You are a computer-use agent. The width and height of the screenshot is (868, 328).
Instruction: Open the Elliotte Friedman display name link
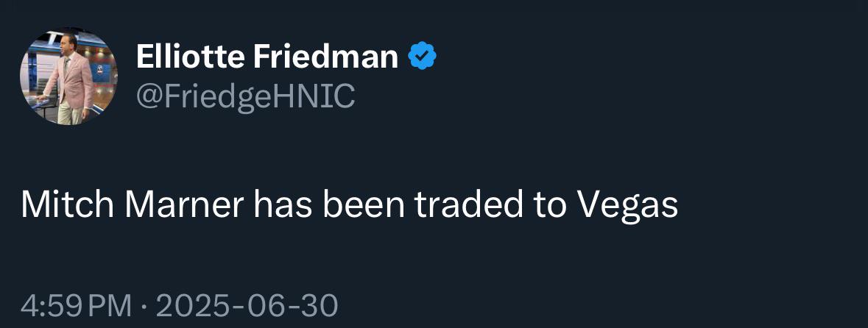(267, 57)
